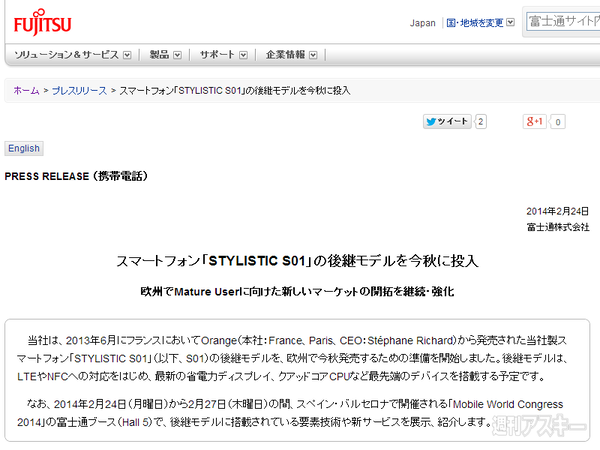This screenshot has width=600, height=450.
Task: Open the 製品 menu
Action: pyautogui.click(x=159, y=55)
